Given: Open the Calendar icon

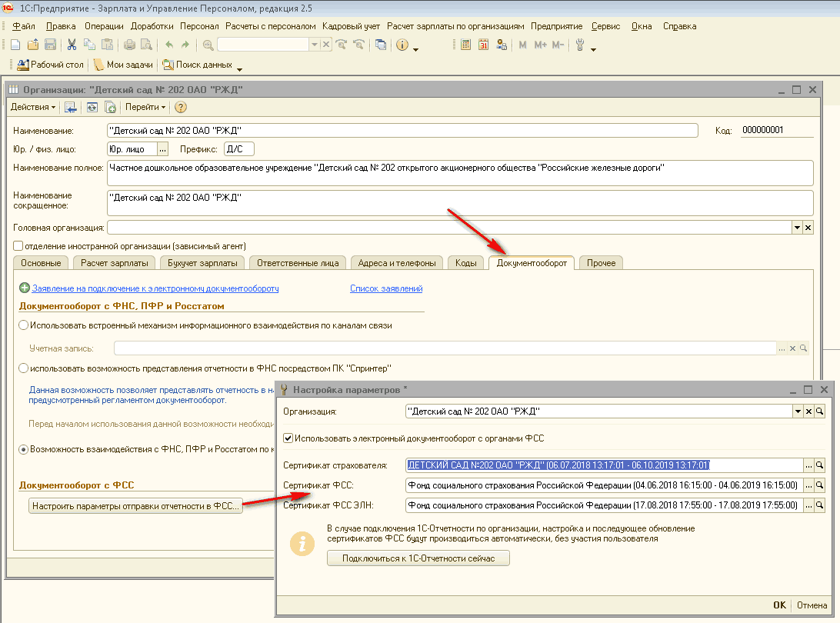Looking at the screenshot, I should (x=483, y=45).
